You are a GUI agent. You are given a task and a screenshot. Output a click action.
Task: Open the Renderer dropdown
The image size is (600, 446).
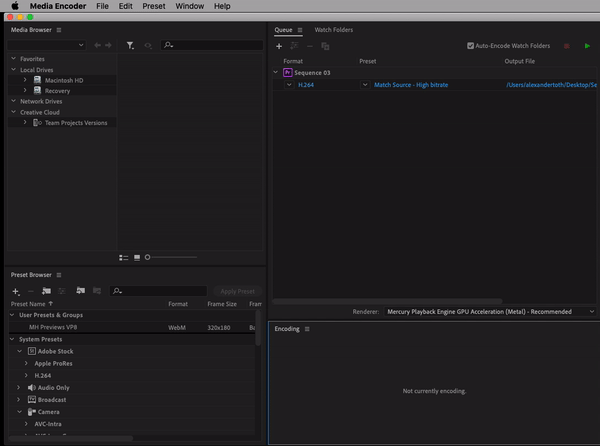coord(490,312)
